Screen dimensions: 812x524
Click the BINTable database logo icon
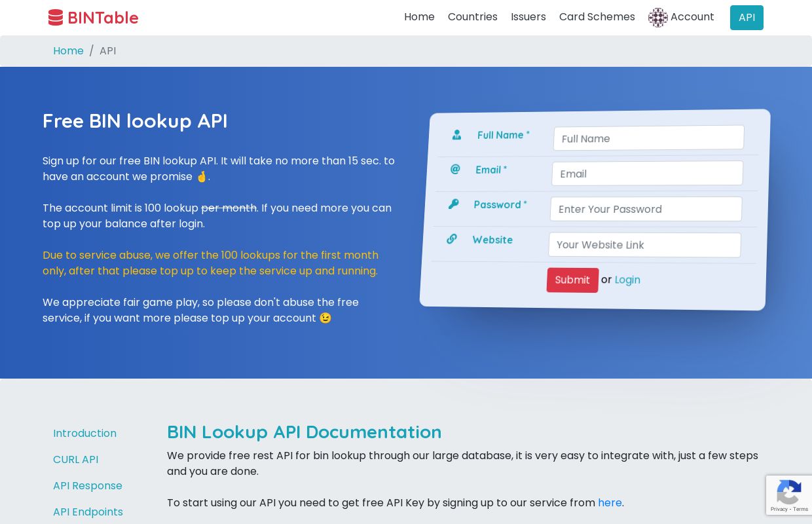point(56,18)
